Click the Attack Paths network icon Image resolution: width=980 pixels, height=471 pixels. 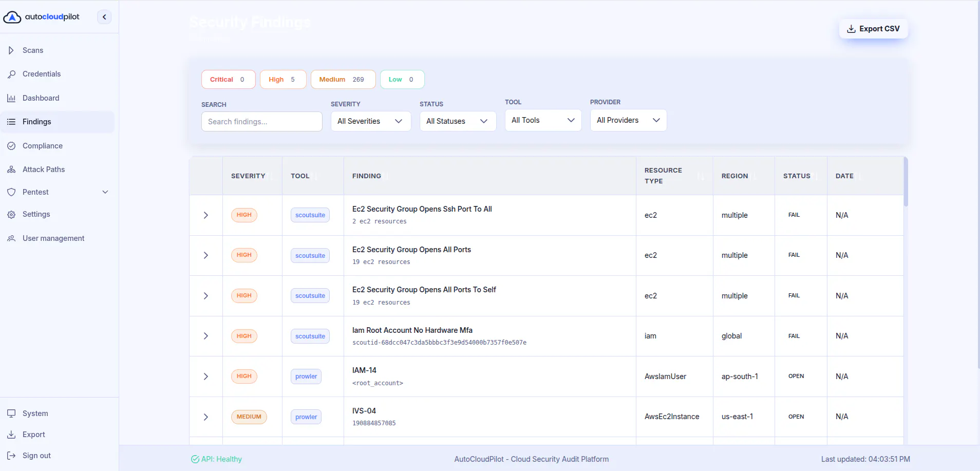point(11,169)
